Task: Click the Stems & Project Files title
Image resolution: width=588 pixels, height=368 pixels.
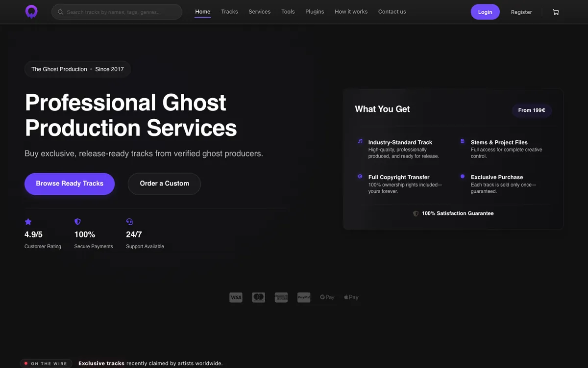Action: (499, 142)
